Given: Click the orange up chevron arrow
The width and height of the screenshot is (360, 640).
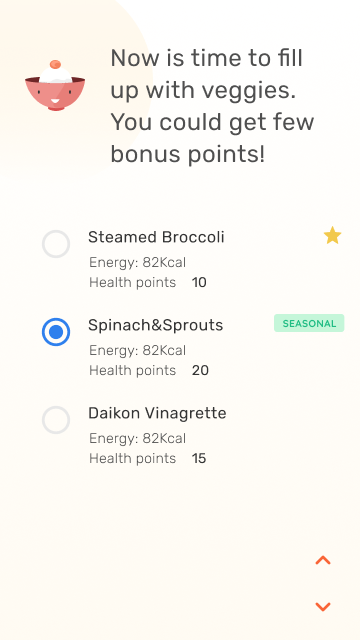Looking at the screenshot, I should 323,560.
